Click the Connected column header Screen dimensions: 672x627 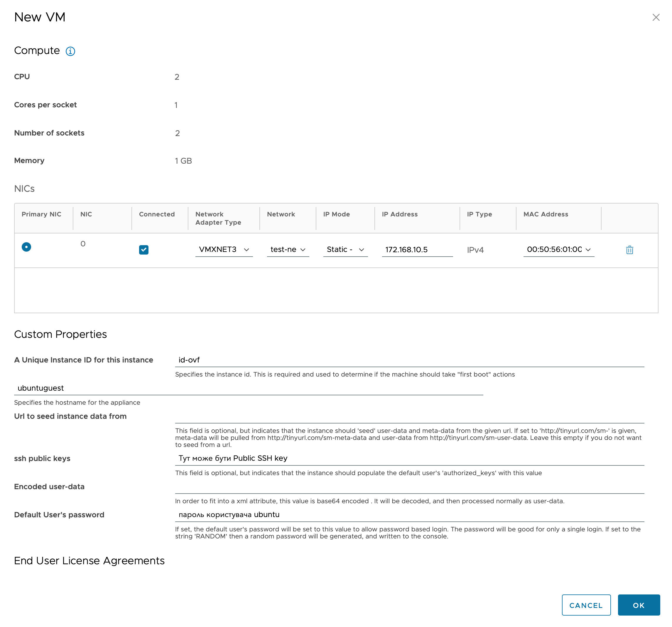coord(157,214)
